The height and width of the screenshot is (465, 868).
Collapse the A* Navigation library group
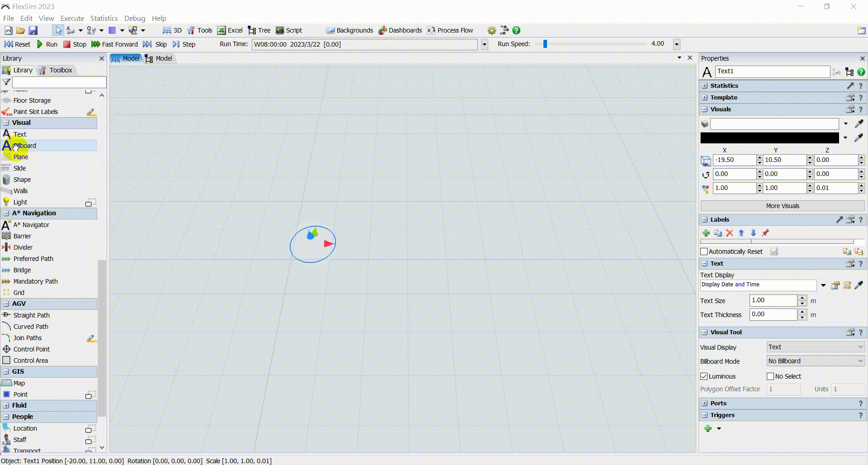click(x=6, y=213)
